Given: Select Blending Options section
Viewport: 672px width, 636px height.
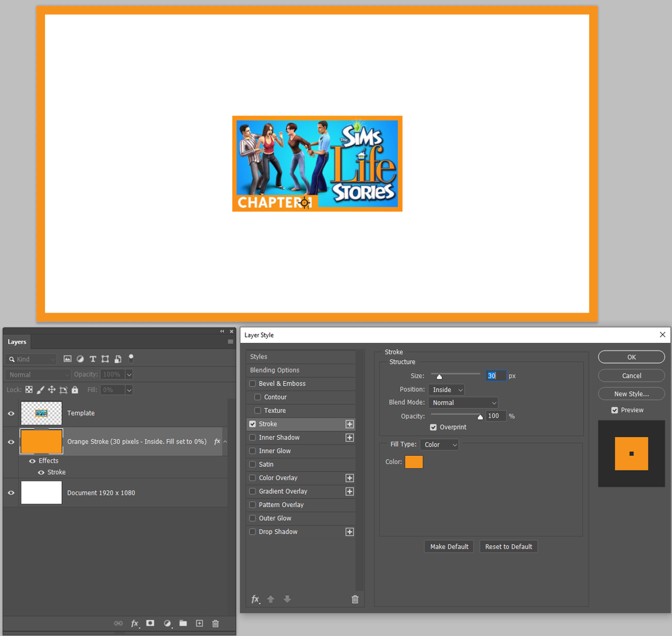Looking at the screenshot, I should click(x=301, y=370).
